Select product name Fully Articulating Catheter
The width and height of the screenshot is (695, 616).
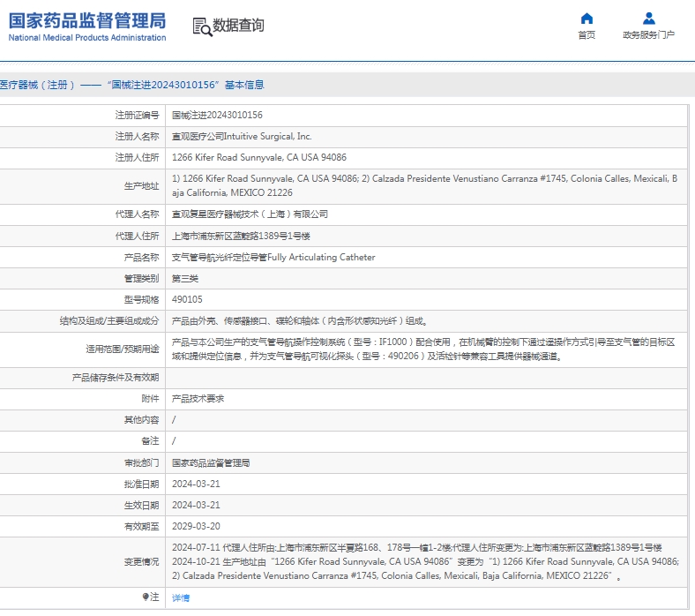click(x=273, y=257)
